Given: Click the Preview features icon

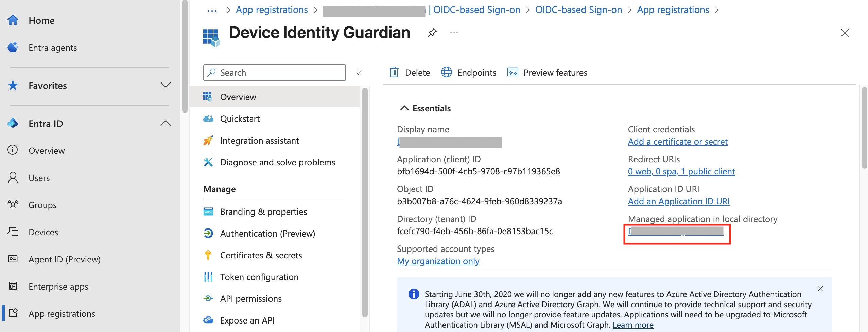Looking at the screenshot, I should (x=513, y=72).
